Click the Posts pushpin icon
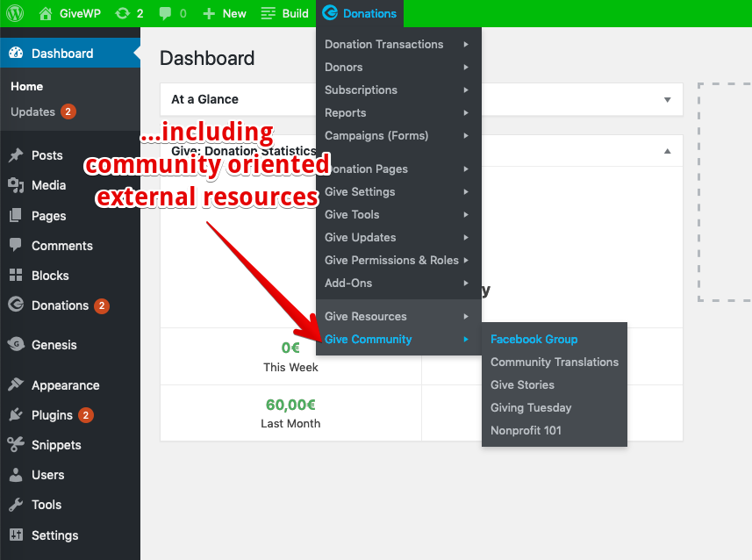Image resolution: width=752 pixels, height=560 pixels. (x=16, y=155)
